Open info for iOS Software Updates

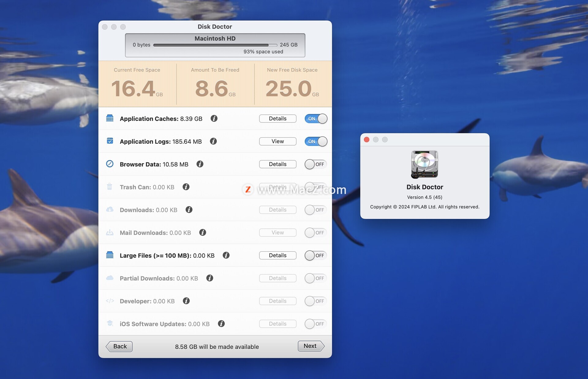coord(221,323)
